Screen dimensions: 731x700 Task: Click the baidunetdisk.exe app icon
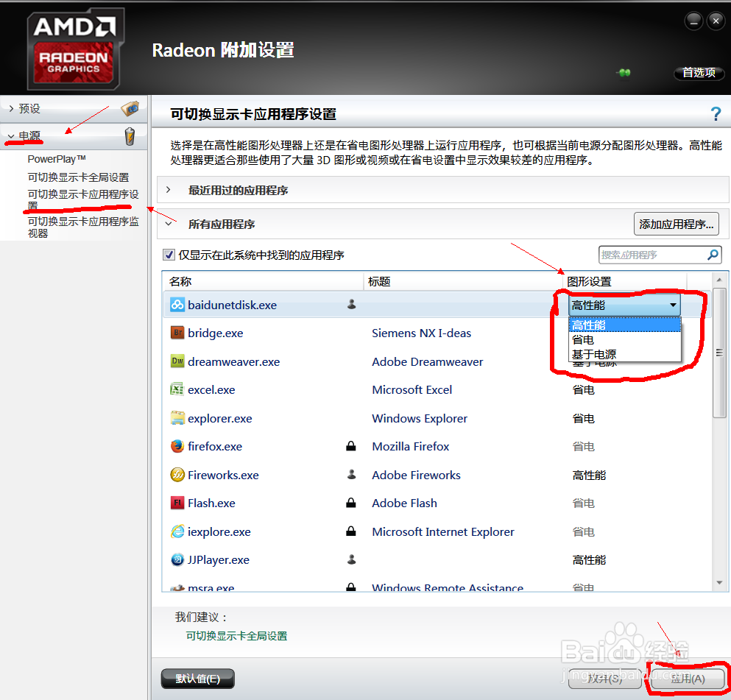177,305
